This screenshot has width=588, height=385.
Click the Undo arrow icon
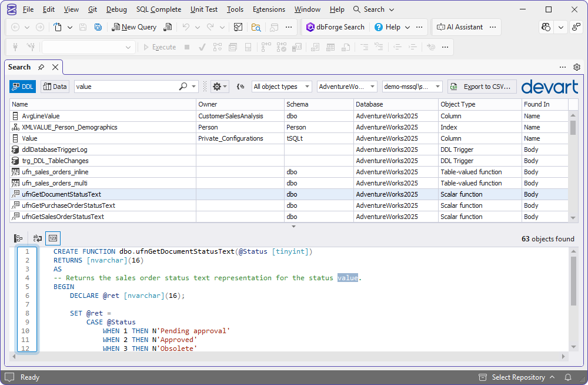tap(186, 27)
